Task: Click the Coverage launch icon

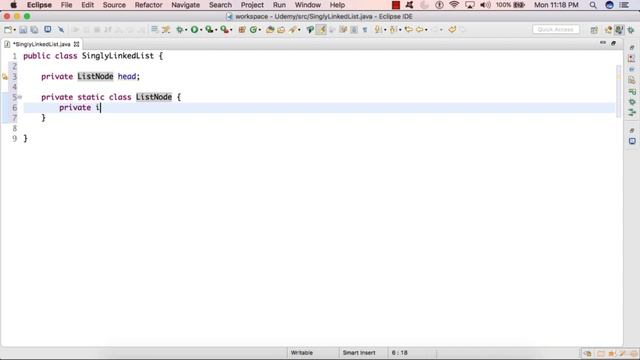Action: tap(209, 29)
